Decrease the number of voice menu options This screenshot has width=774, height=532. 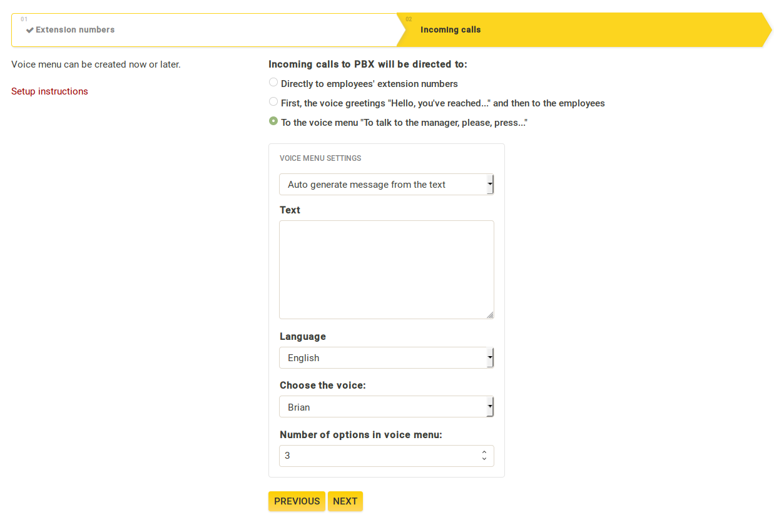484,459
